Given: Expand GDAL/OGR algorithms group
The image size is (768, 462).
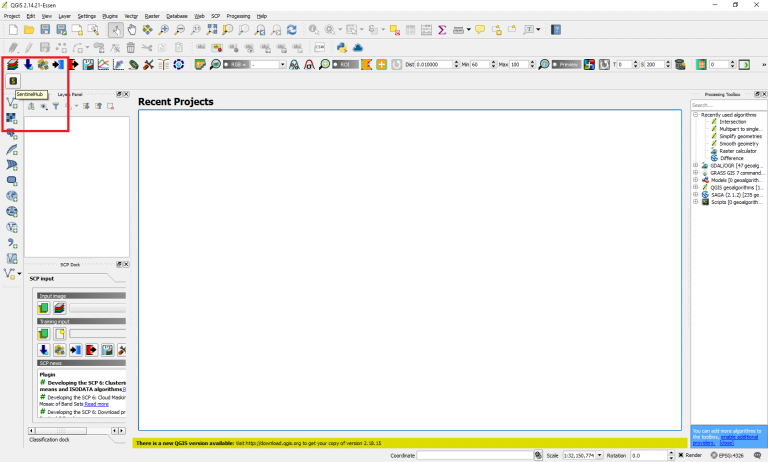Looking at the screenshot, I should (696, 166).
